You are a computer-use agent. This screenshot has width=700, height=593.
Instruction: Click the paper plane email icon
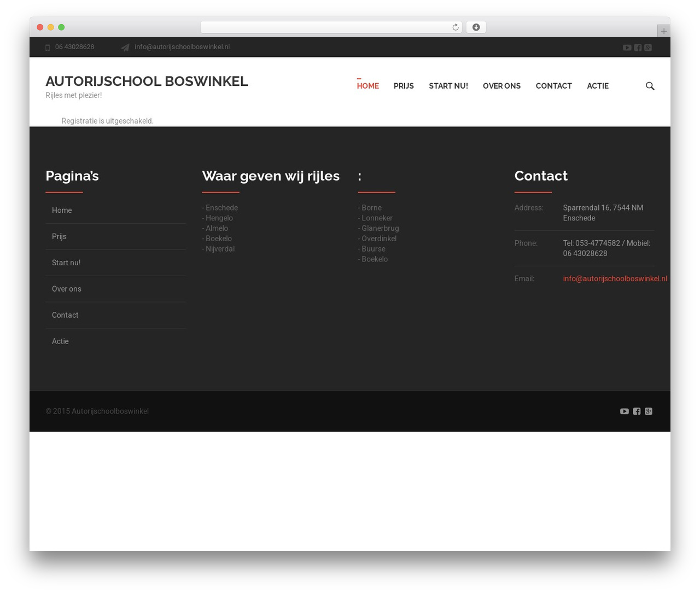[x=125, y=48]
